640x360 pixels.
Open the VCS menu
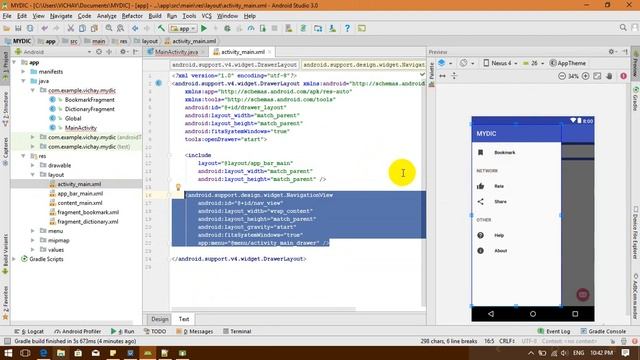207,16
